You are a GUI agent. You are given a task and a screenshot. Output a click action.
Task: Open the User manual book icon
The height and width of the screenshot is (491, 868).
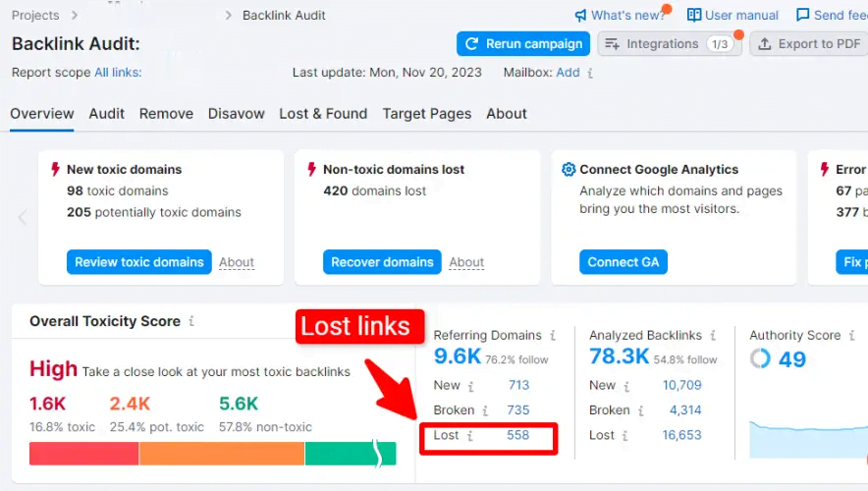693,15
